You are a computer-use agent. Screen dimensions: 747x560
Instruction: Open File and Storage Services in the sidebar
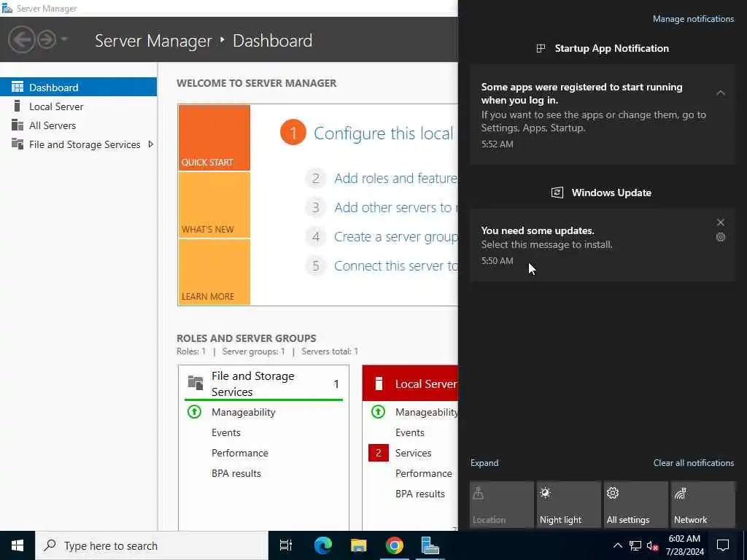(78, 144)
